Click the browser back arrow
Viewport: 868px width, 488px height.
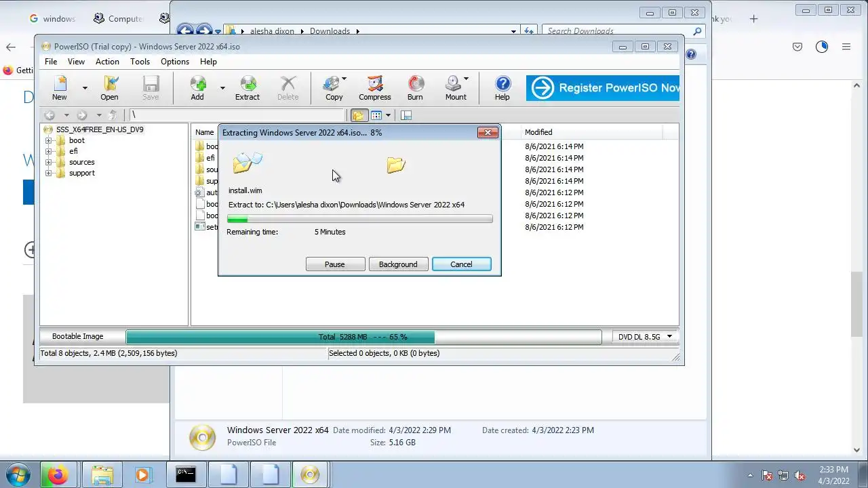pyautogui.click(x=11, y=47)
